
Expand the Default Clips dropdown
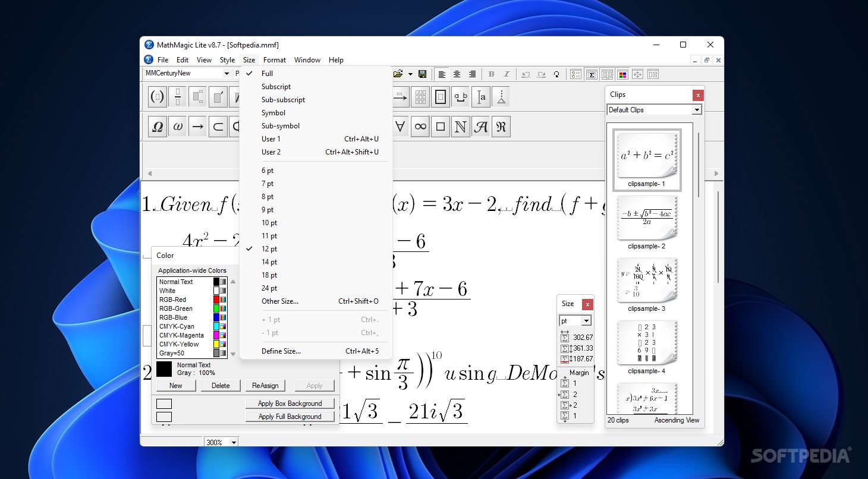pos(697,110)
